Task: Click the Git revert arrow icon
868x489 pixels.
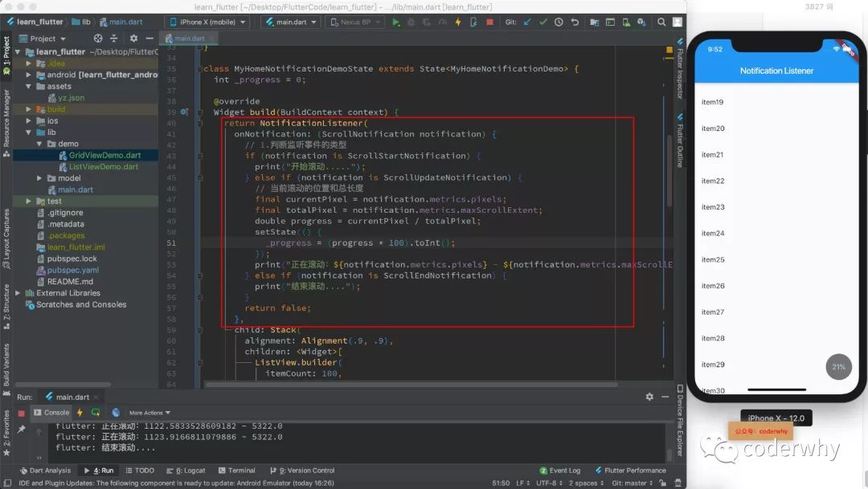Action: pyautogui.click(x=575, y=22)
